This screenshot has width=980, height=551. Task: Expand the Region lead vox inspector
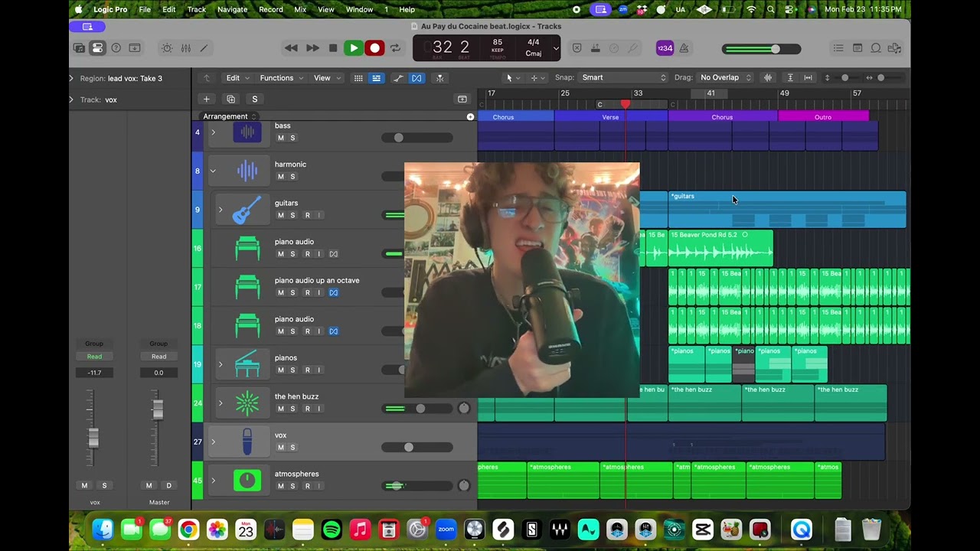(x=71, y=78)
